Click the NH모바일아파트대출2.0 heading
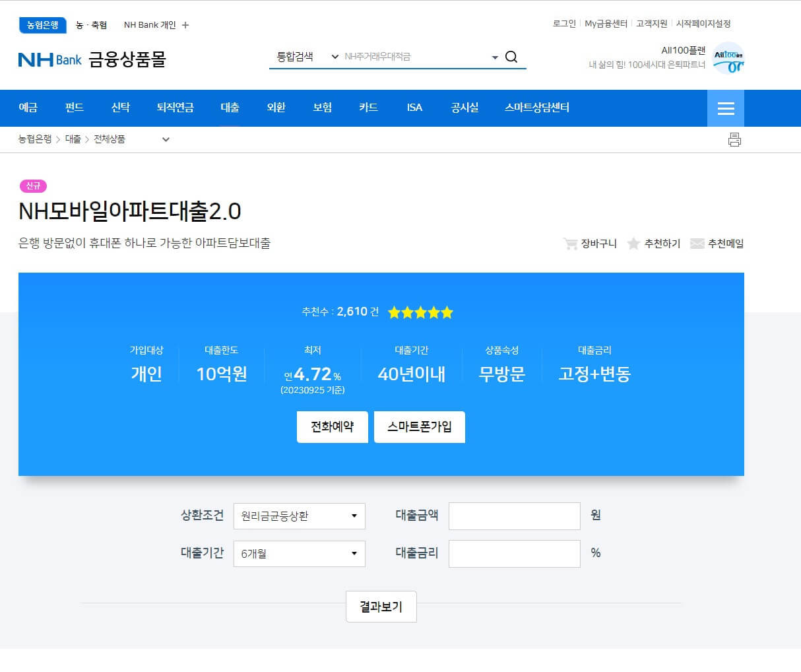801x672 pixels. (130, 211)
